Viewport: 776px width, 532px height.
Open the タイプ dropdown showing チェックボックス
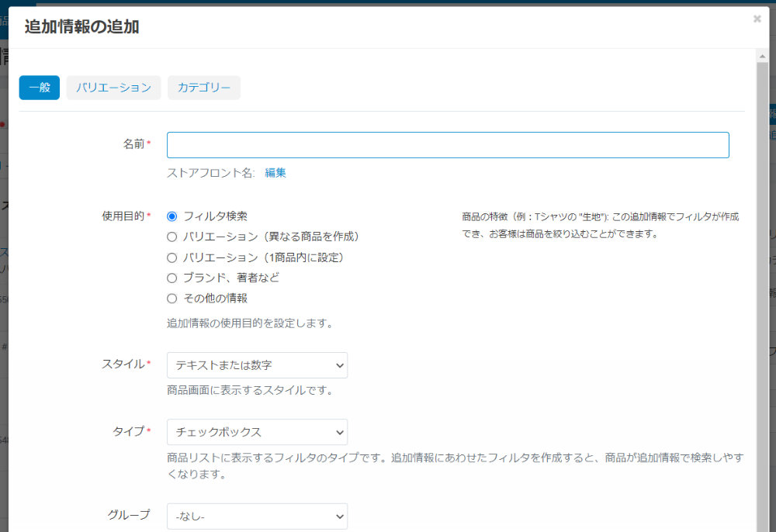point(258,432)
